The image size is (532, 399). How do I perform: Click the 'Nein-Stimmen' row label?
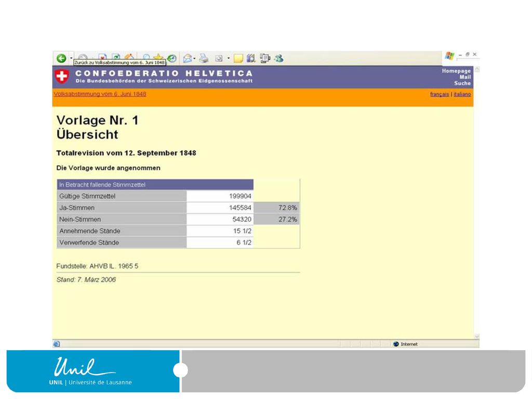[122, 219]
